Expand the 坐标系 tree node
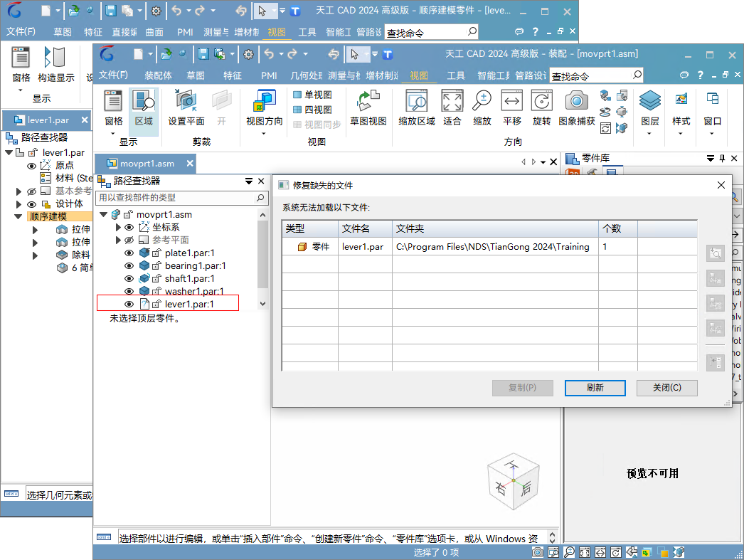The height and width of the screenshot is (560, 744). pos(118,227)
